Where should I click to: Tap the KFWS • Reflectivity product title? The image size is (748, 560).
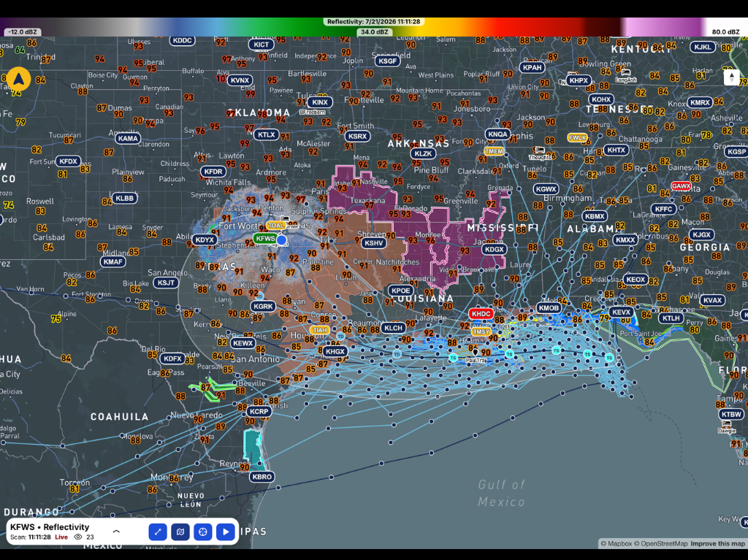click(50, 526)
